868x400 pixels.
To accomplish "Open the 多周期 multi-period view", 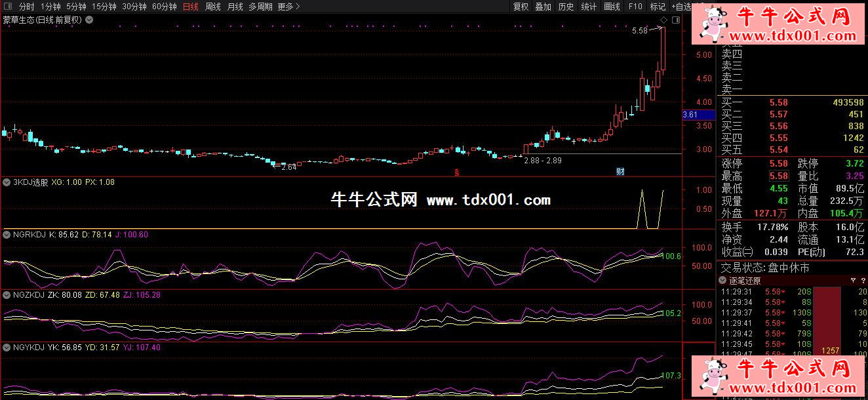I will (260, 7).
